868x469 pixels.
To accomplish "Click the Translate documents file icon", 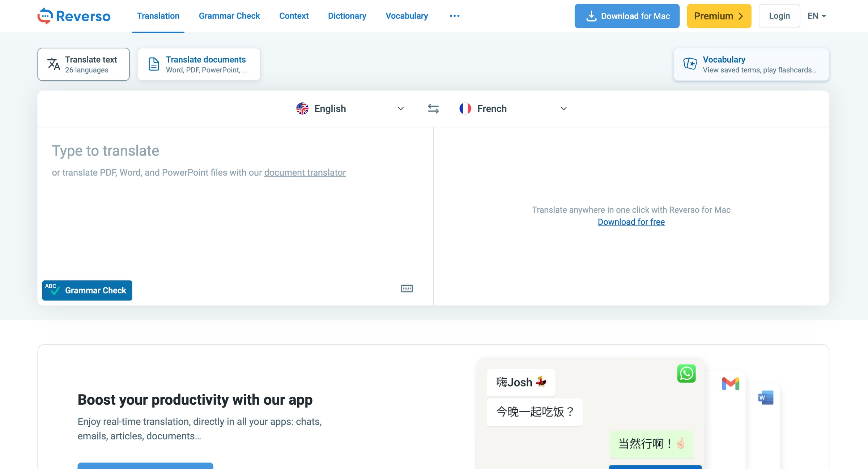I will point(153,64).
